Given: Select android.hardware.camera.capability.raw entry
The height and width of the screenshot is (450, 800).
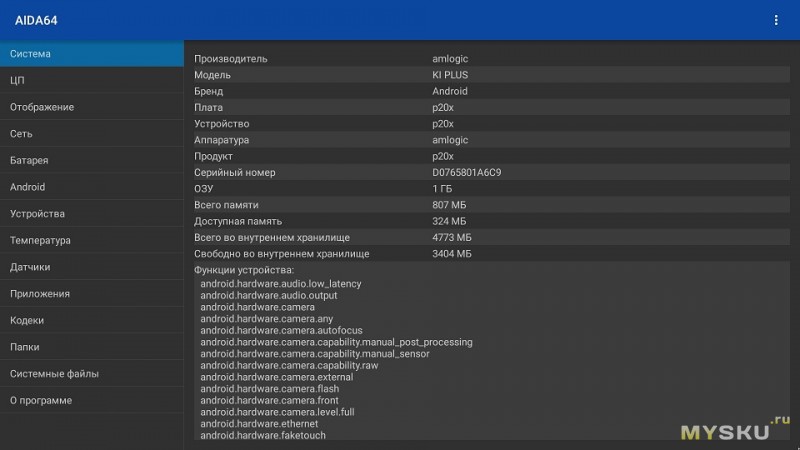Looking at the screenshot, I should 289,365.
